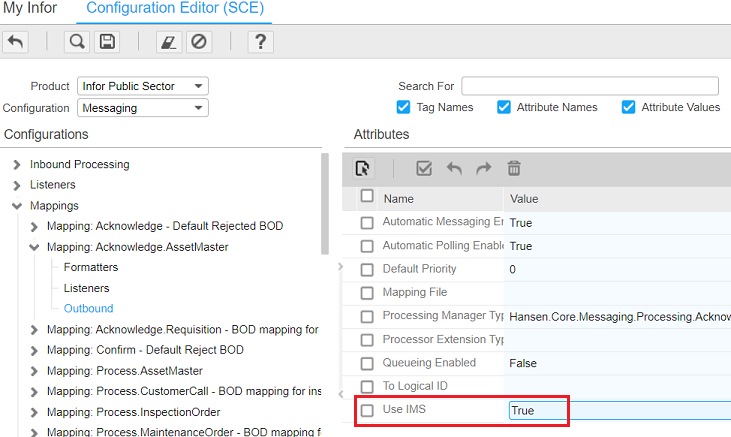Select the Outbound tree item
The width and height of the screenshot is (731, 437).
point(88,308)
